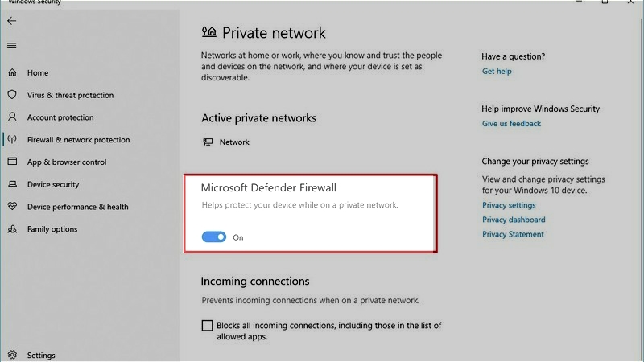Click the Home house icon
The width and height of the screenshot is (644, 362).
point(12,72)
